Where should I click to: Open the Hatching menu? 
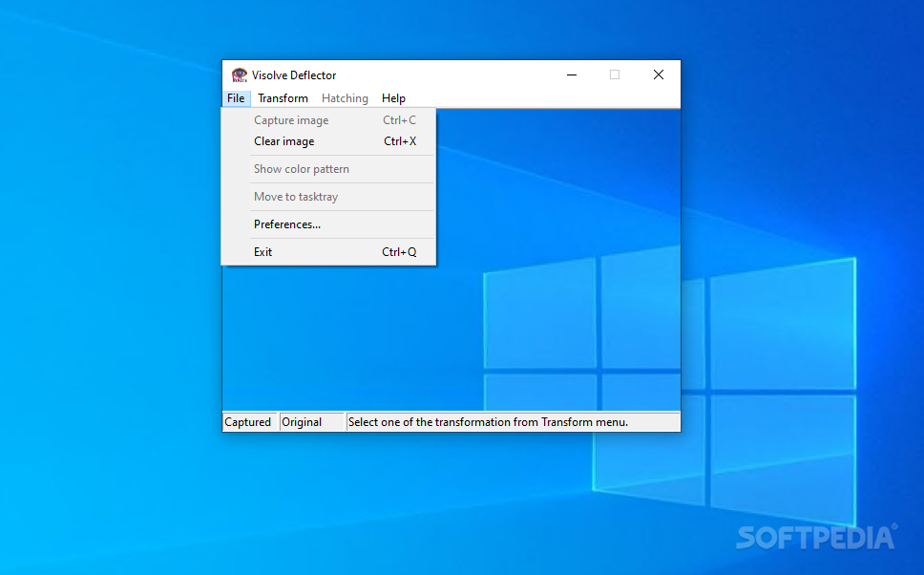coord(345,98)
